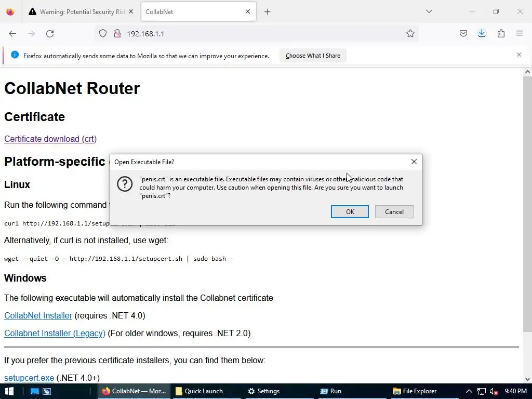Expand hidden system tray icons
The width and height of the screenshot is (532, 399).
469,391
